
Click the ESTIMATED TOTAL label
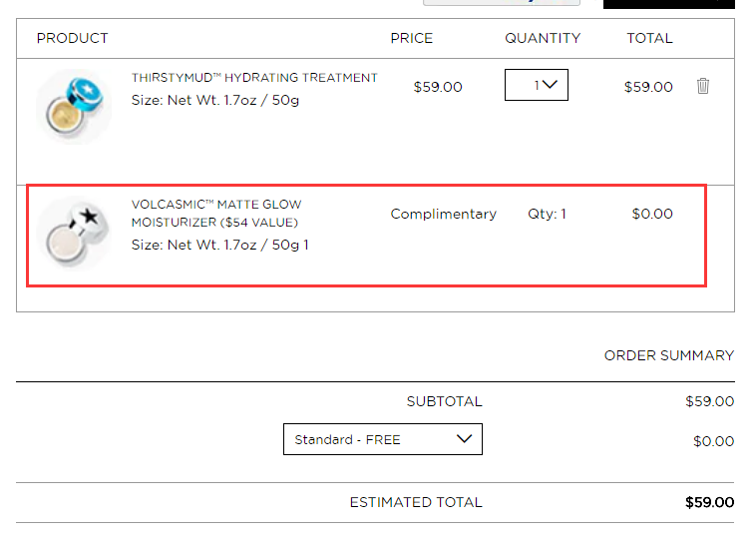tap(416, 502)
